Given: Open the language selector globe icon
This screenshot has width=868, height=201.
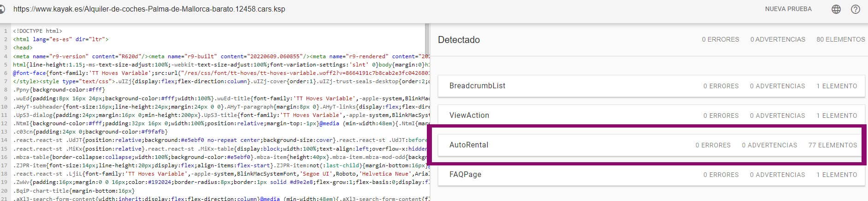Looking at the screenshot, I should (836, 9).
